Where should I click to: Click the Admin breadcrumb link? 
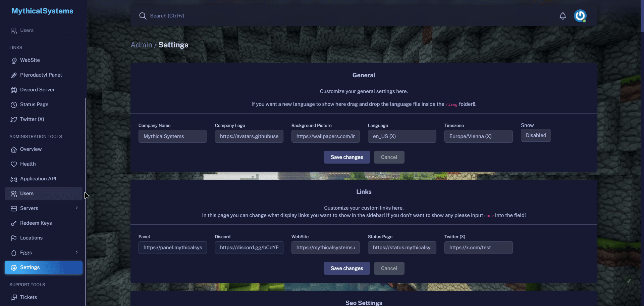click(x=141, y=45)
